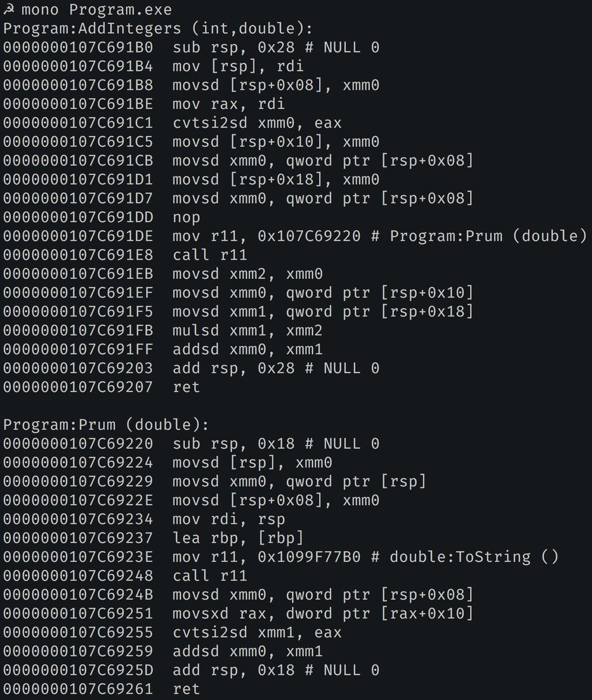Click the 'Program:Prum (double)' comment after mov r11
The image size is (592, 700).
[x=489, y=236]
